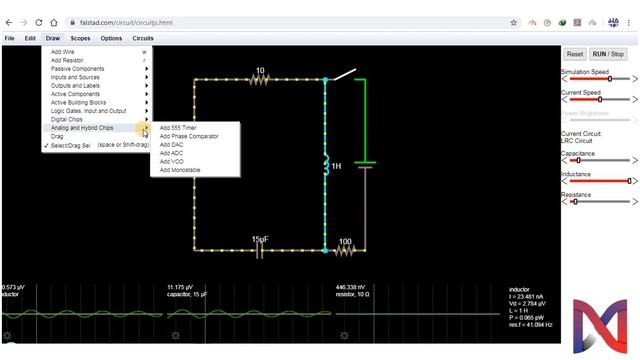Select Add Monostable
The image size is (640, 360).
pyautogui.click(x=195, y=170)
